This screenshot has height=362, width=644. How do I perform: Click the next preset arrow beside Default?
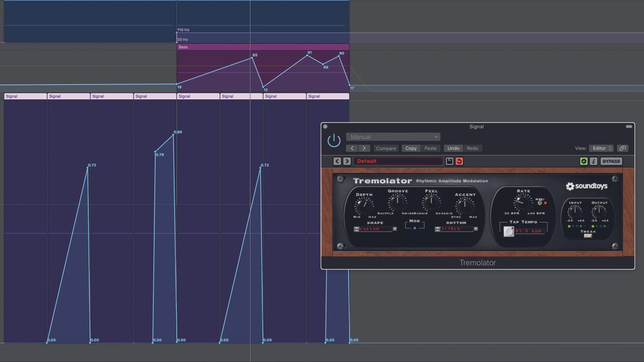point(347,161)
